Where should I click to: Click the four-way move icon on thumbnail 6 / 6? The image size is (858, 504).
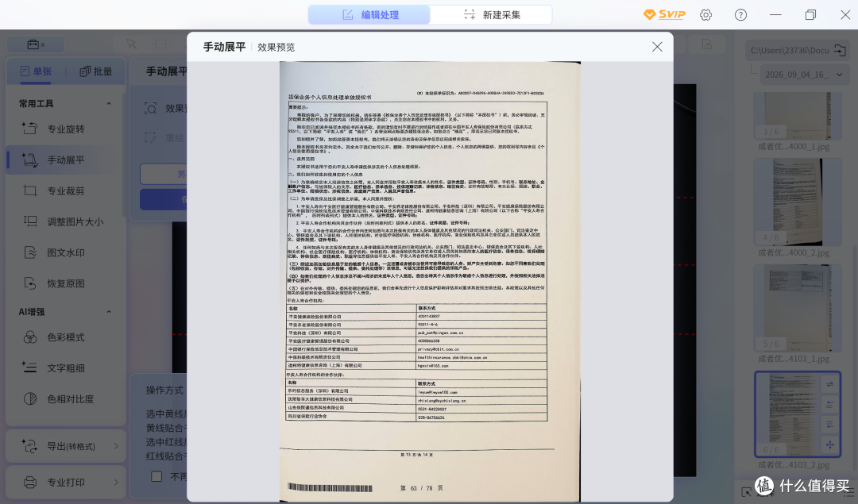tap(829, 444)
